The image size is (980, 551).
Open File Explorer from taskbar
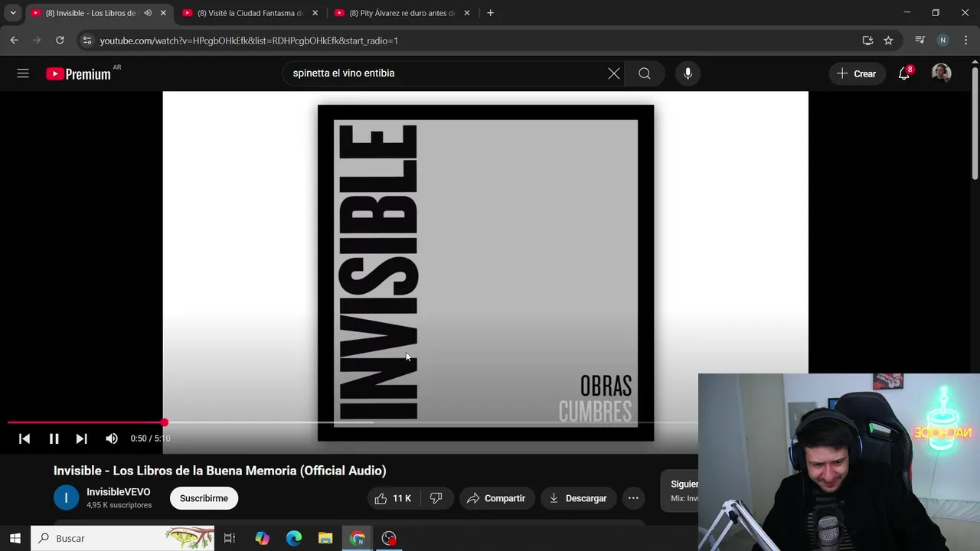click(x=325, y=539)
